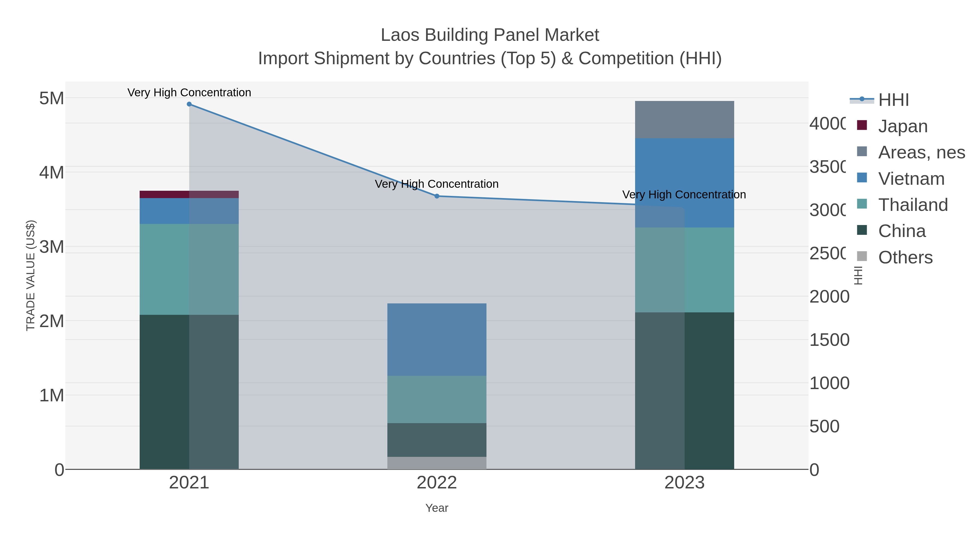
Task: Click the 4M left axis tick
Action: click(52, 173)
